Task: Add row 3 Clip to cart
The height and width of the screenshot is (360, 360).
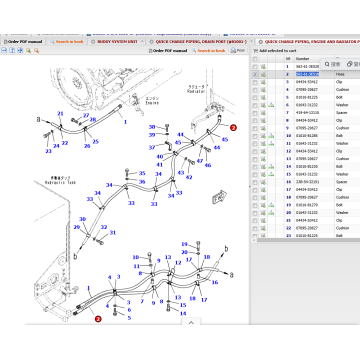Action: pyautogui.click(x=263, y=82)
